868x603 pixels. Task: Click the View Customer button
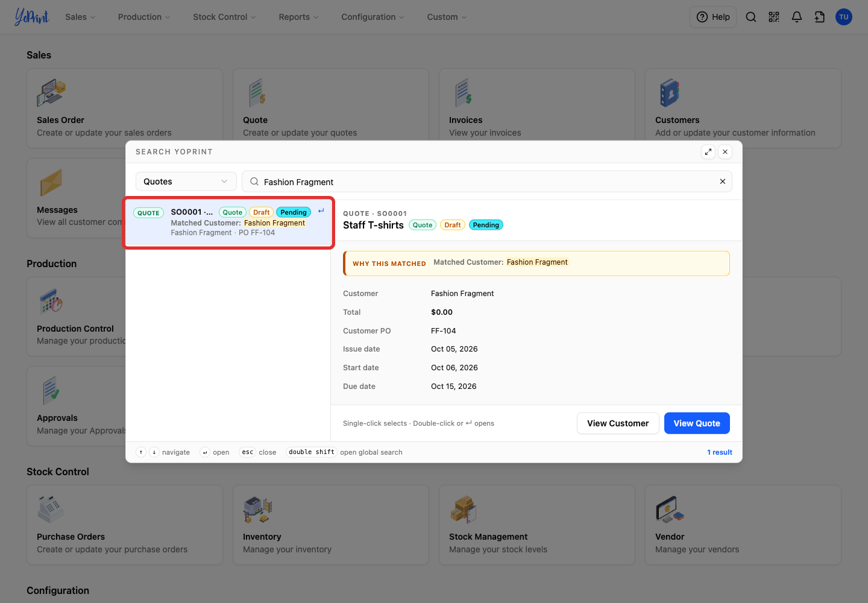pyautogui.click(x=618, y=423)
